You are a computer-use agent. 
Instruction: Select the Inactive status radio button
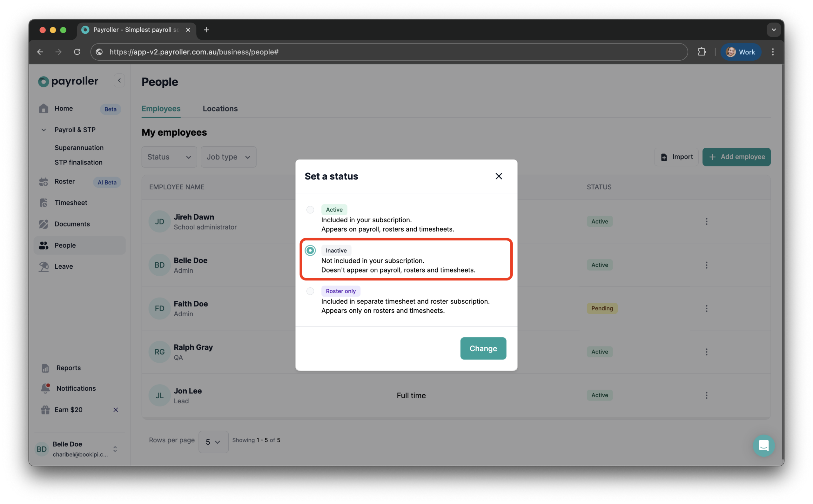[310, 250]
